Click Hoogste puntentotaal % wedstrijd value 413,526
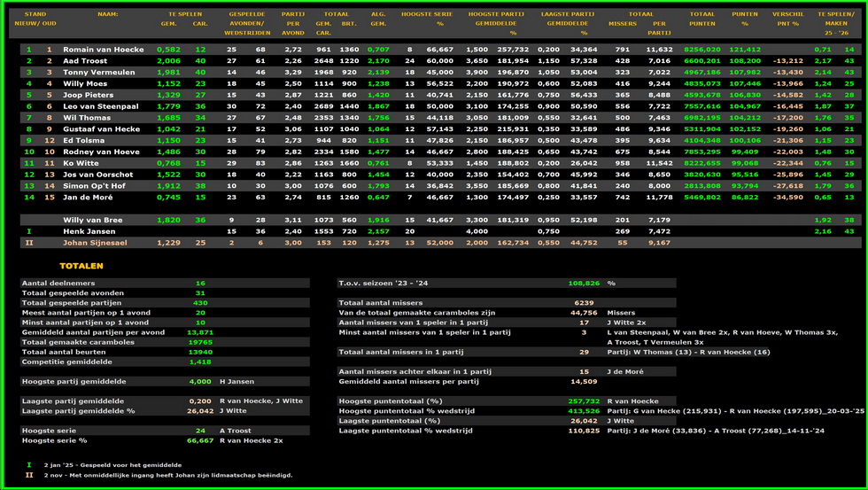 (584, 411)
